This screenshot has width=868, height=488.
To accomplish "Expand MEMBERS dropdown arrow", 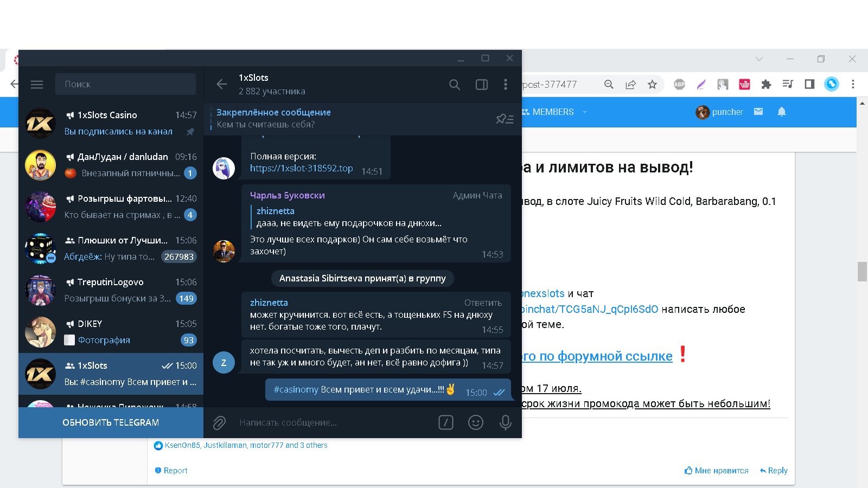I will pos(584,112).
